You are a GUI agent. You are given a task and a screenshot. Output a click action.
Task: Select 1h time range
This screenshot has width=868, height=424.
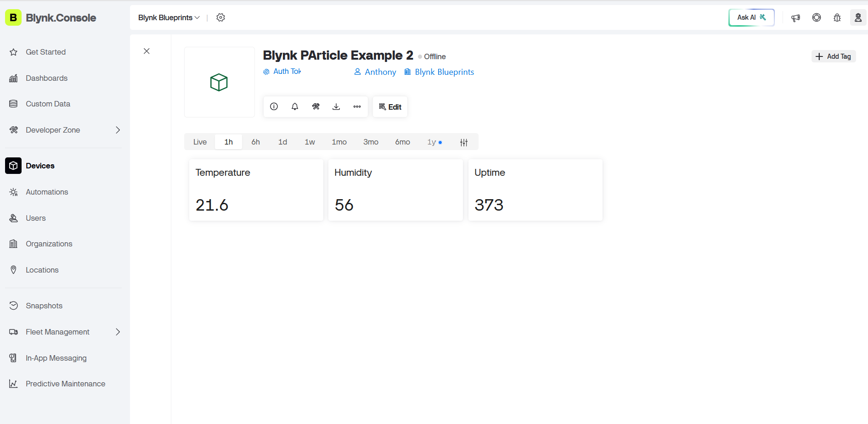click(228, 142)
